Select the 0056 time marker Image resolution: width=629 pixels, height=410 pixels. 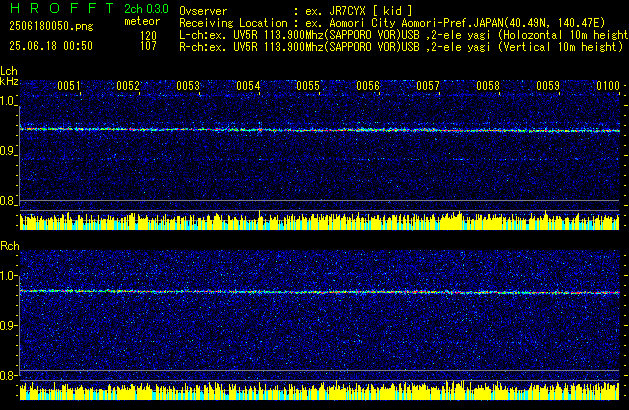(368, 86)
